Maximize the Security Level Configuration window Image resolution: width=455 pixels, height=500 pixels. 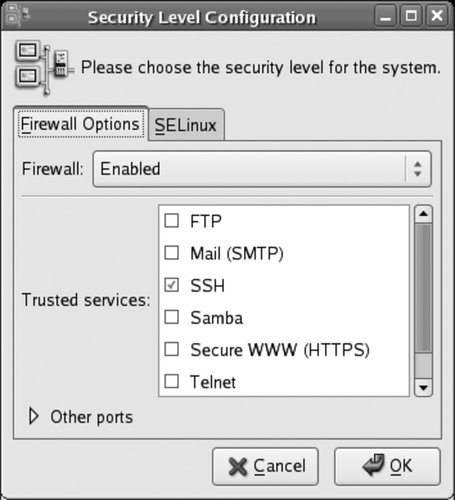tap(411, 16)
